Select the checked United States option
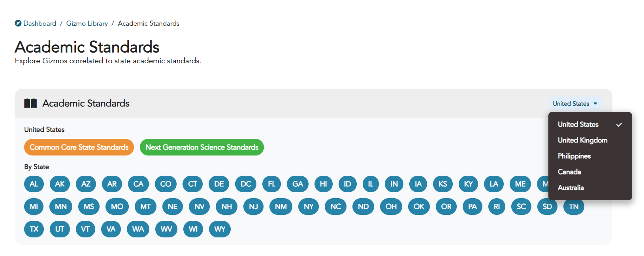 (x=578, y=124)
